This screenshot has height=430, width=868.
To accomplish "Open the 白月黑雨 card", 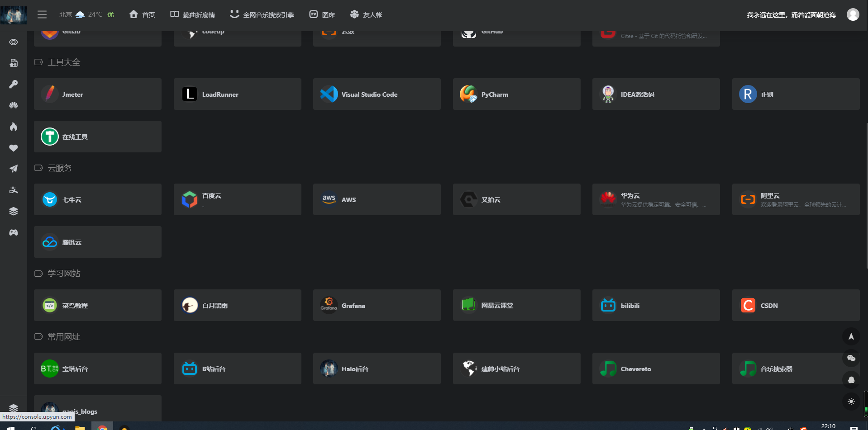I will [238, 305].
